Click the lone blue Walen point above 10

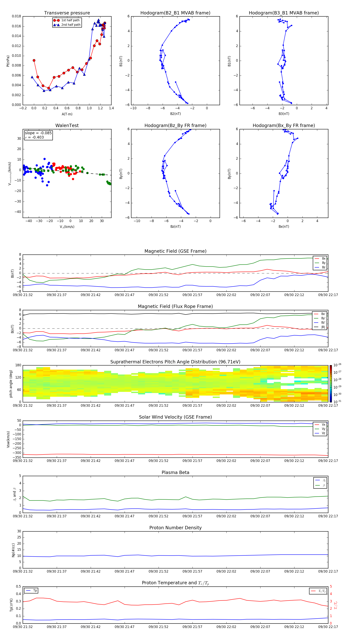[44, 159]
